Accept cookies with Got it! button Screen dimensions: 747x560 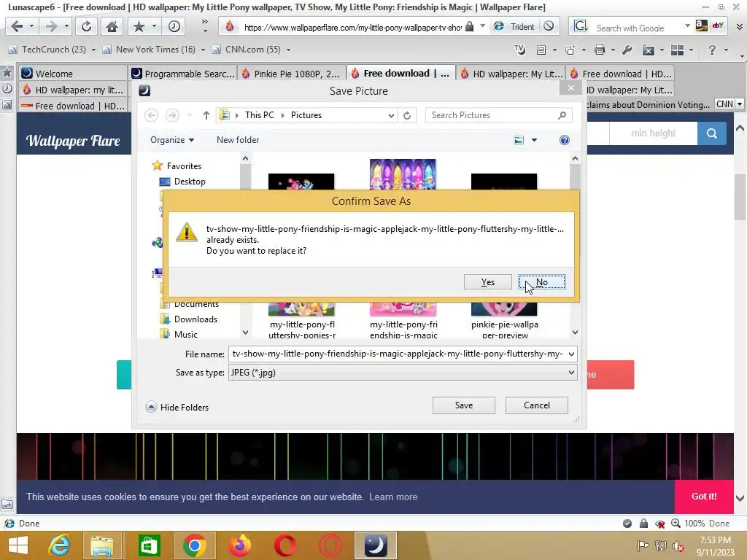click(x=704, y=496)
